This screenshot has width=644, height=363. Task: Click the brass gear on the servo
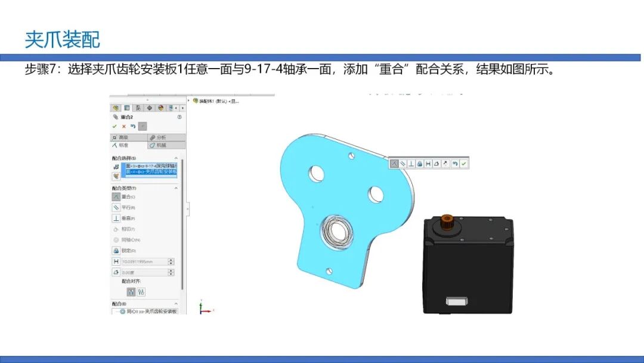click(447, 222)
